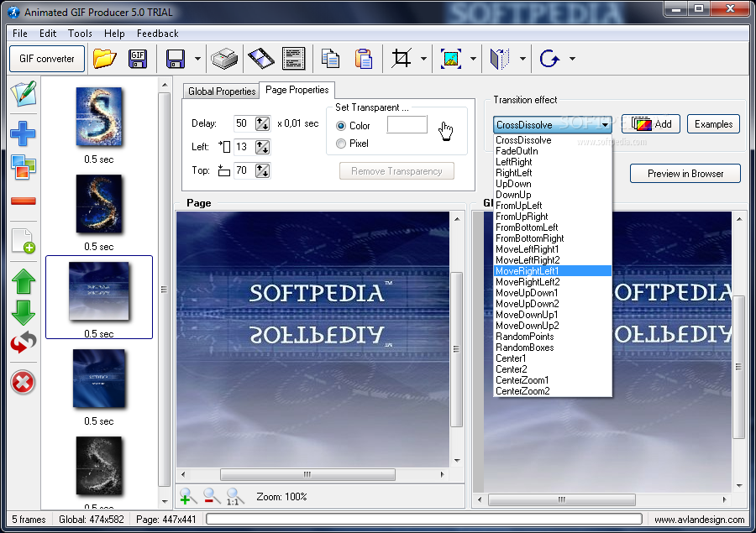Zoom out with red minus magnifier
The image size is (756, 533).
[x=211, y=496]
